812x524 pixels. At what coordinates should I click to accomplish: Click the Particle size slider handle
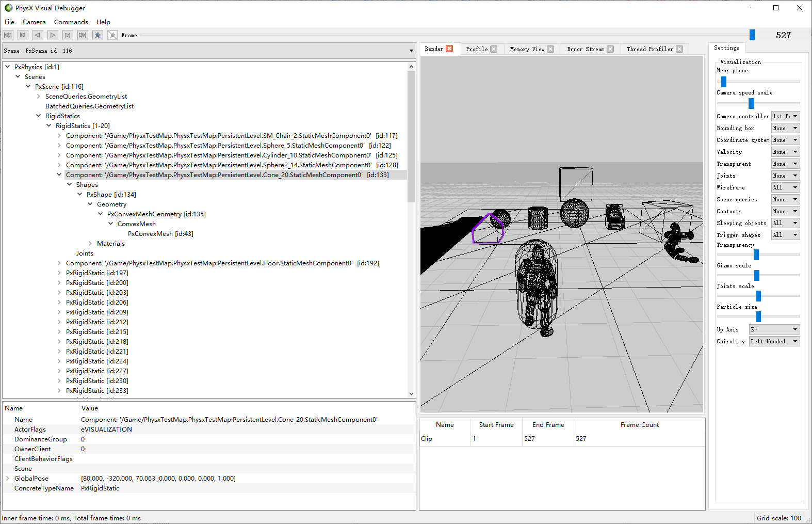pos(758,316)
